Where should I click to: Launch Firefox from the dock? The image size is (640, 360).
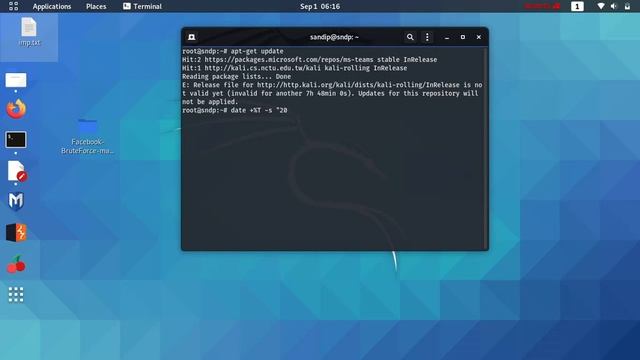click(x=16, y=109)
